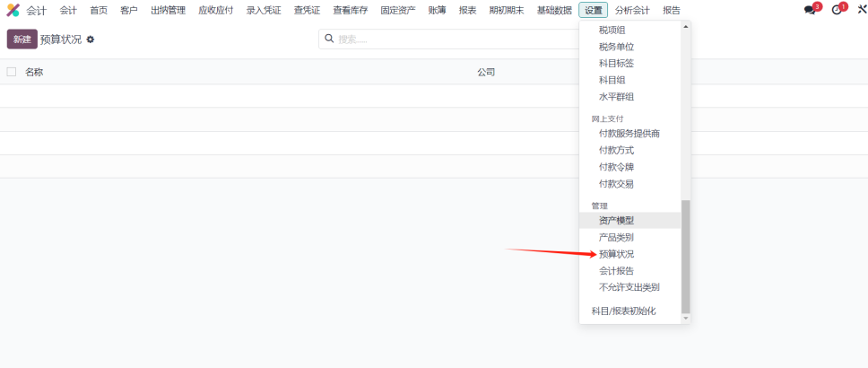Open the gear actions icon beside 预算状况
The height and width of the screenshot is (368, 868).
pos(91,39)
